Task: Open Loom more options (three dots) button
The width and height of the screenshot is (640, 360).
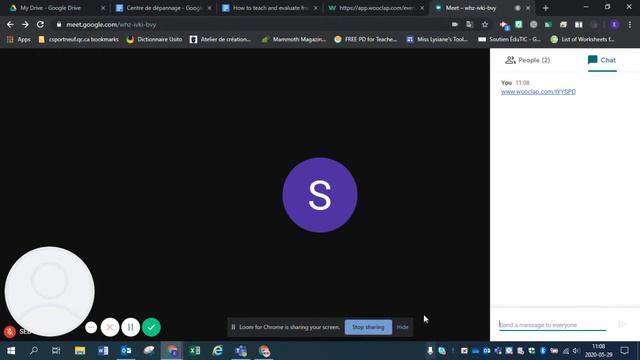Action: [x=91, y=327]
